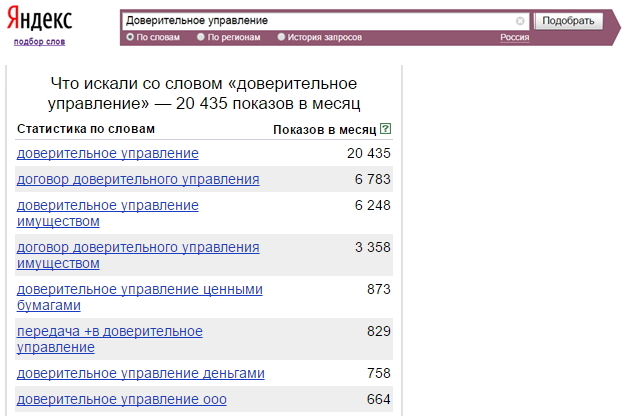Click the search query input field
Screen dimensions: 625x417
(318, 20)
